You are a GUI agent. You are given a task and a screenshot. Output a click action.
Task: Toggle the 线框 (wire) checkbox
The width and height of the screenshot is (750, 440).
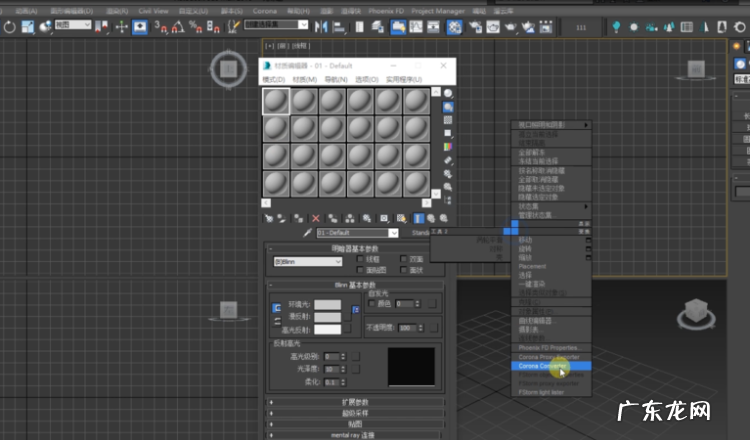pos(360,259)
